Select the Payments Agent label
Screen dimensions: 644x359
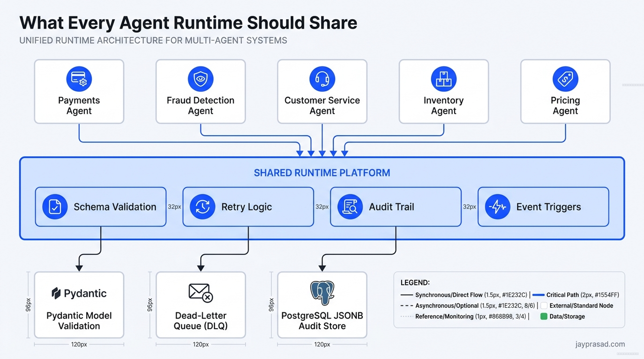tap(79, 105)
